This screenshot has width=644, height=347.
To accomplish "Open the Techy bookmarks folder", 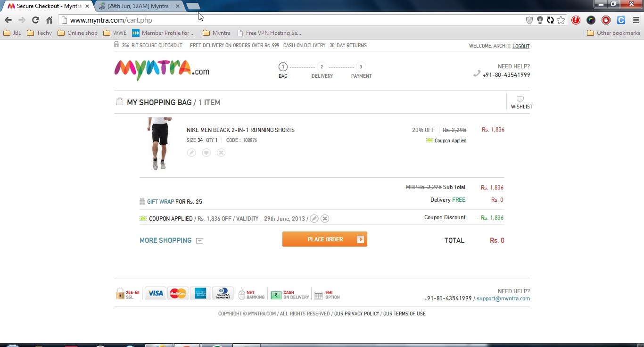I will click(40, 33).
